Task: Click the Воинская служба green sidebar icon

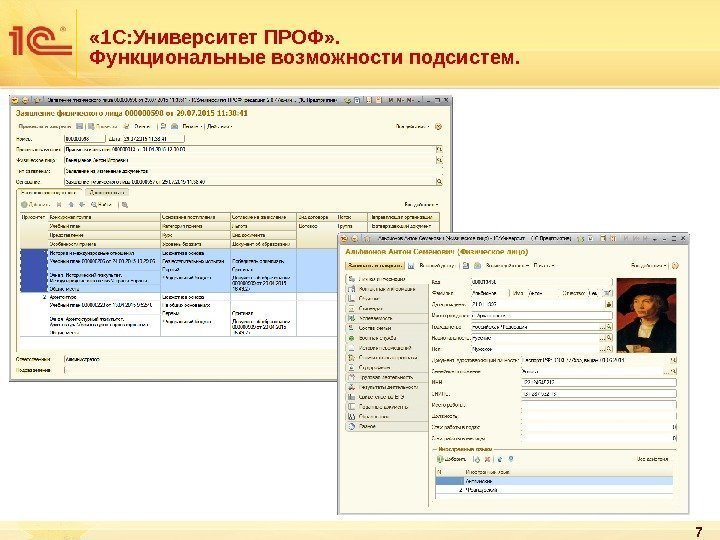Action: 352,338
